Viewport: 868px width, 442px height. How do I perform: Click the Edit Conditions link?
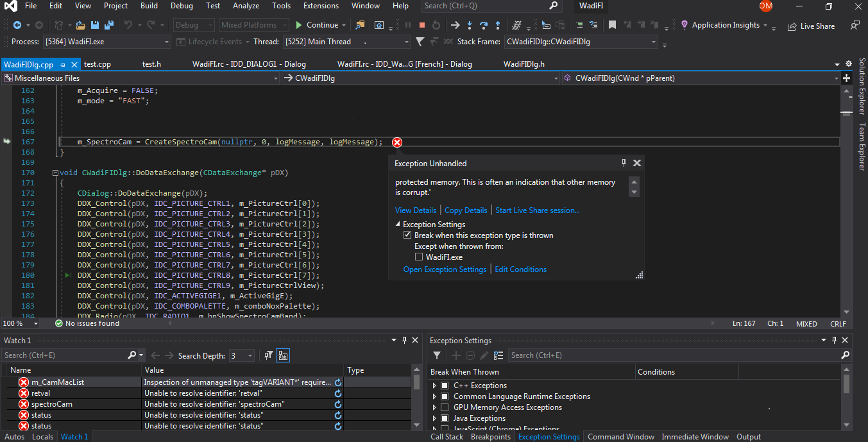click(521, 269)
